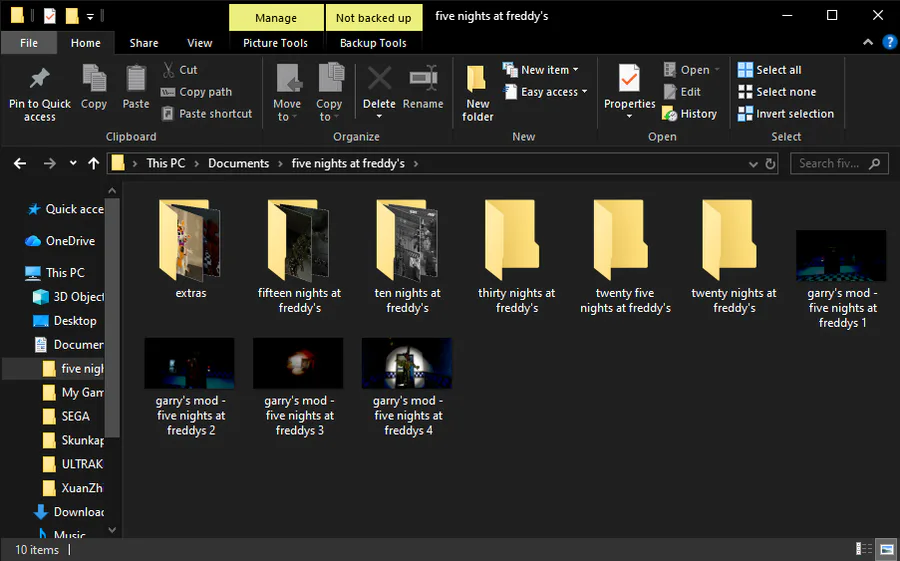Open the Help question mark
This screenshot has width=900, height=561.
[889, 42]
